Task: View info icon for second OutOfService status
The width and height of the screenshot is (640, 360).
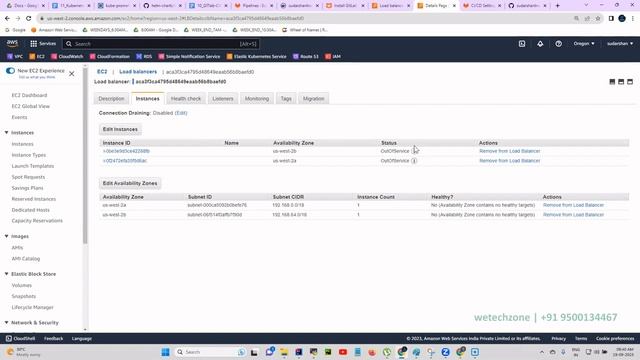Action: [x=414, y=161]
